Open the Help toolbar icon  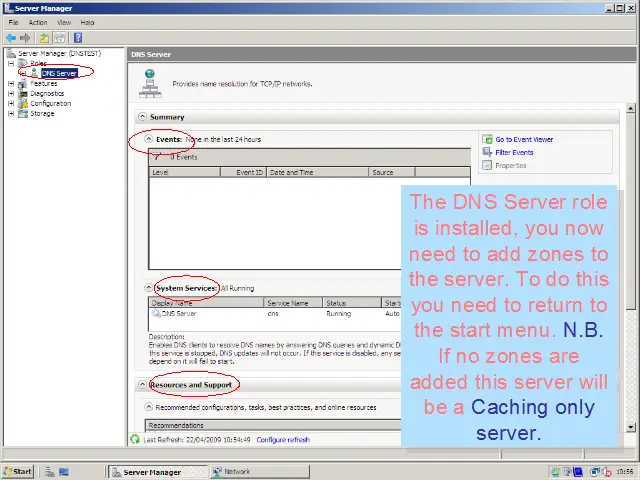pos(78,38)
